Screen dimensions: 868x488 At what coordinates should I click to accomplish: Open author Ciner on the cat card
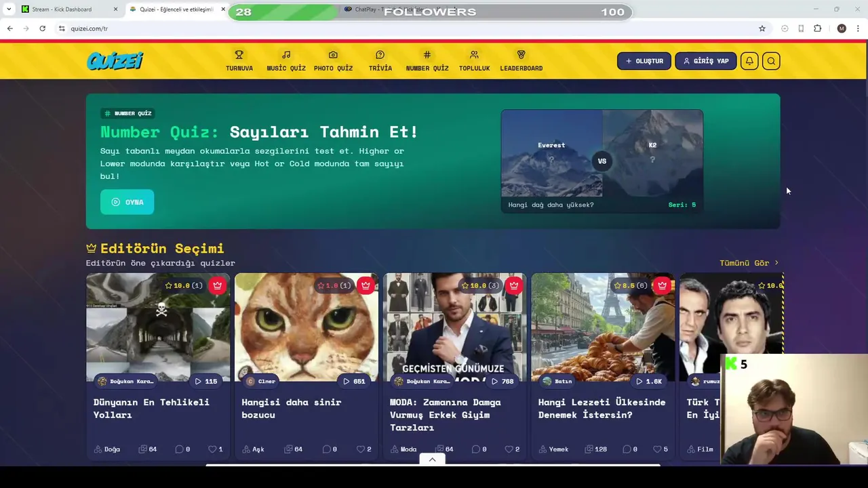tap(261, 381)
